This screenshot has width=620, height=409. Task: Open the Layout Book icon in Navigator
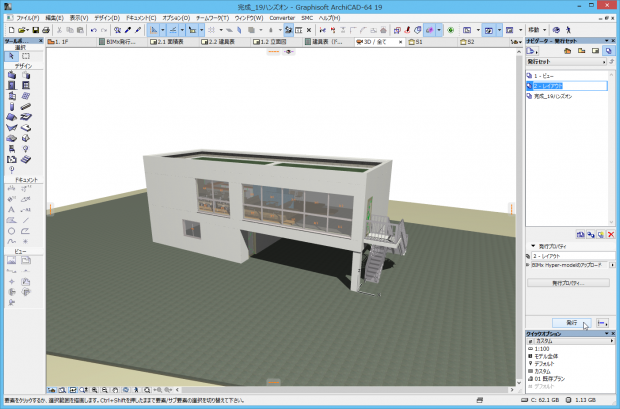click(x=595, y=51)
